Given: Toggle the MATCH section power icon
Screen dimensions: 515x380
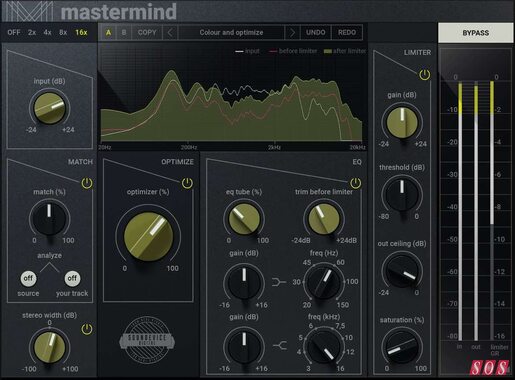Looking at the screenshot, I should click(87, 183).
